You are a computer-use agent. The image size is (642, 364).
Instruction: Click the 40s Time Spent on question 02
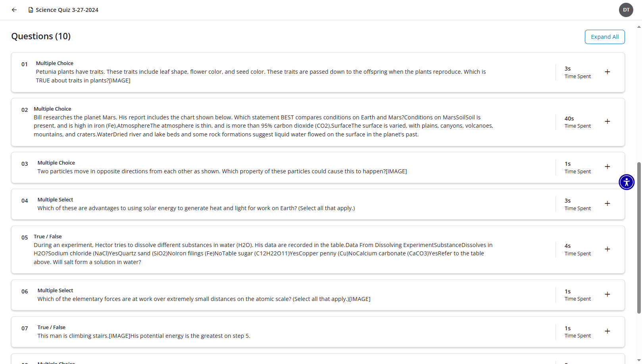pyautogui.click(x=577, y=122)
